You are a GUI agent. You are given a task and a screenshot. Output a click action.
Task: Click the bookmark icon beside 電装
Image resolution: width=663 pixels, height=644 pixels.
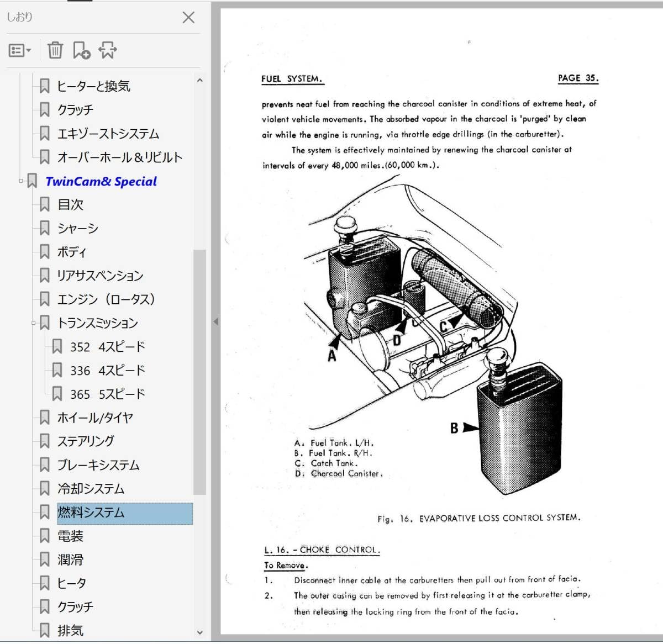tap(45, 536)
